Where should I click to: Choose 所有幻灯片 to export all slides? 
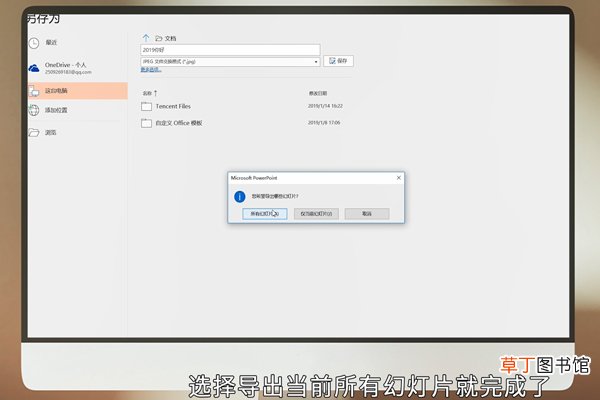(x=265, y=214)
